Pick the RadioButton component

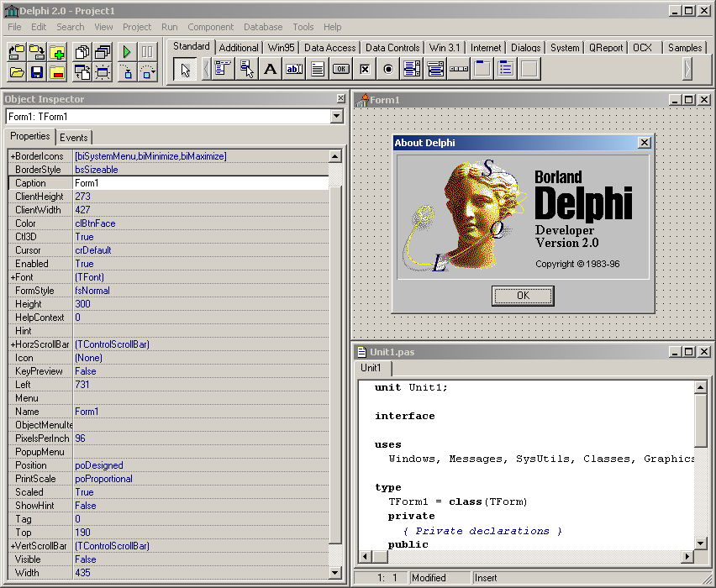(x=388, y=69)
